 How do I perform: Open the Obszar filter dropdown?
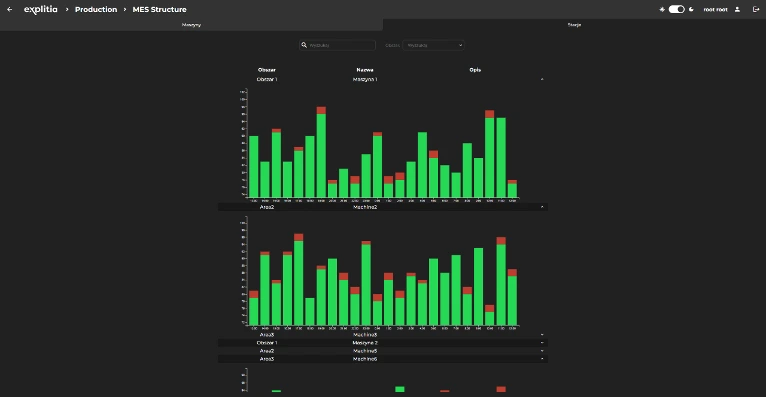coord(433,45)
